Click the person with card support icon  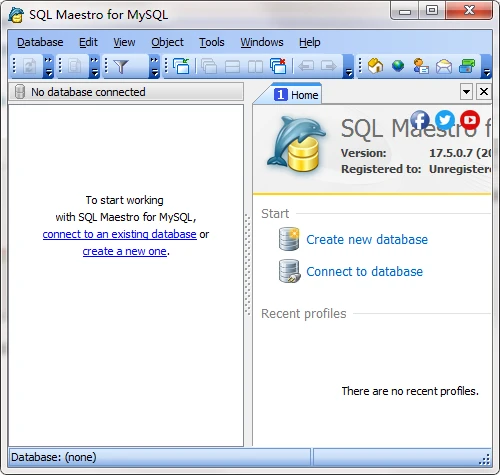coord(421,66)
